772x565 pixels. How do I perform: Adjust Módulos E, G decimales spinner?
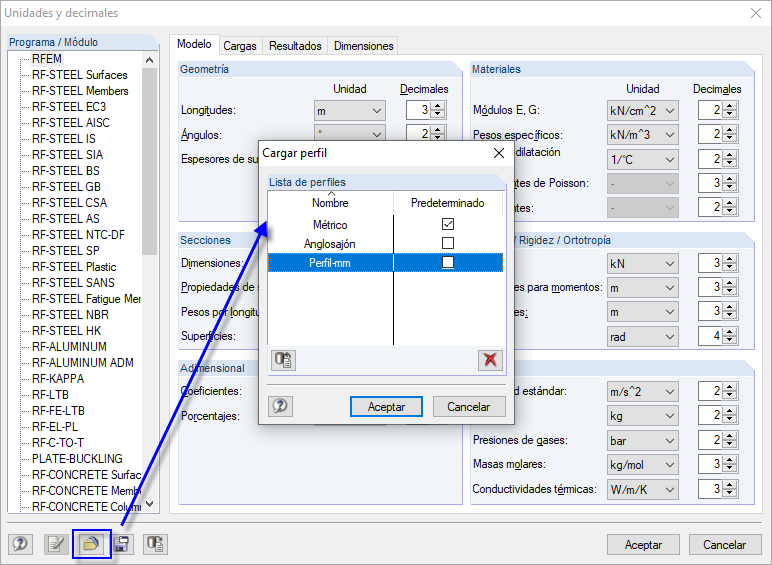point(730,110)
